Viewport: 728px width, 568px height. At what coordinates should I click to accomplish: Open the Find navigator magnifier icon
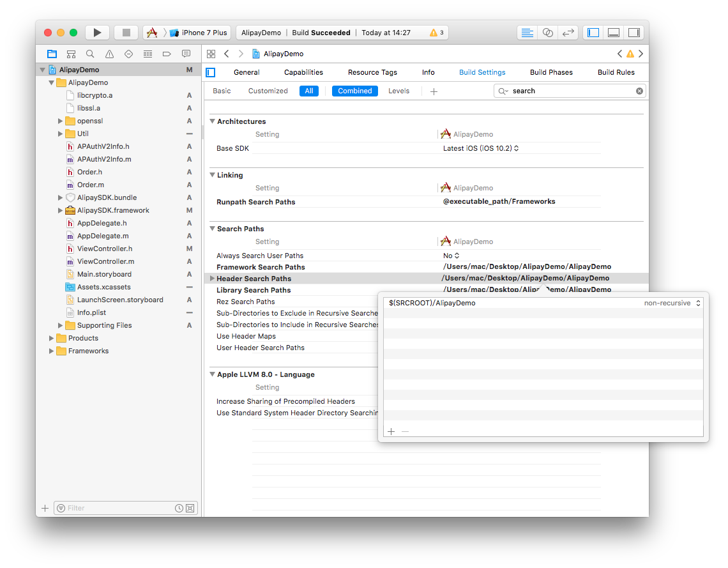[90, 54]
